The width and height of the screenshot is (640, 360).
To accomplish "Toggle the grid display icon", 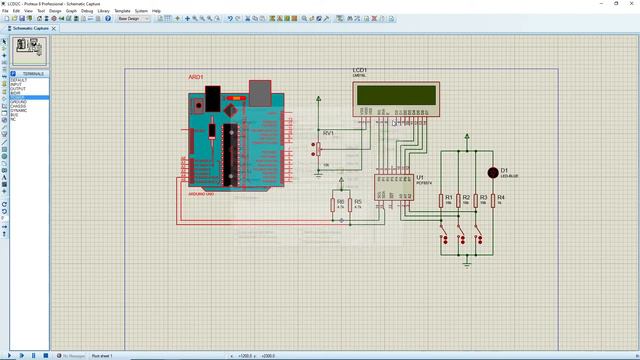I will pyautogui.click(x=168, y=18).
